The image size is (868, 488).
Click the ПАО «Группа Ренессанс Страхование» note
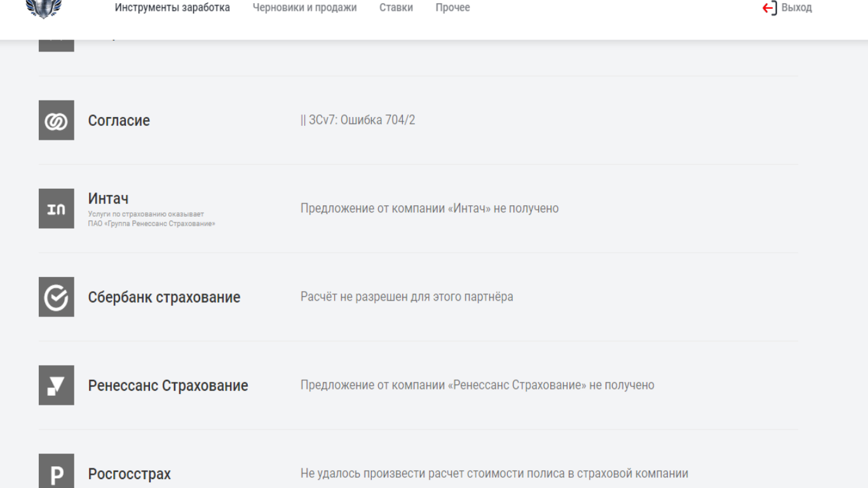152,224
